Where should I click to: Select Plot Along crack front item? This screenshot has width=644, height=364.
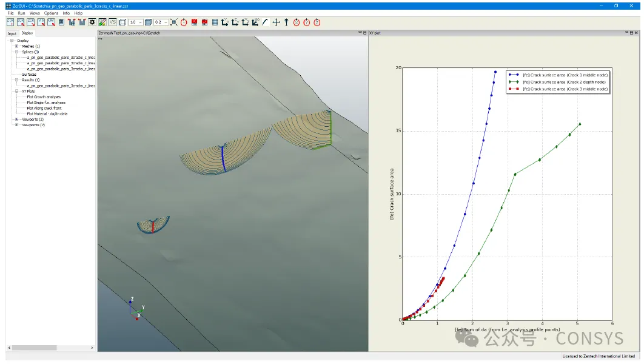44,108
